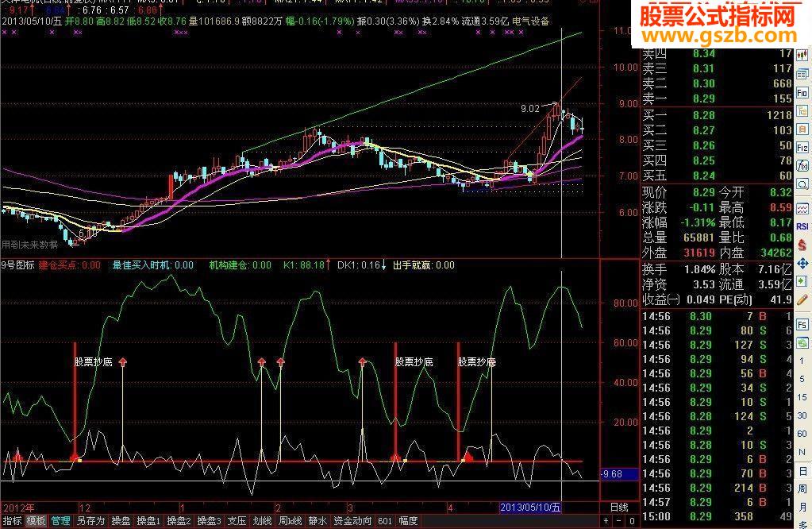The height and width of the screenshot is (529, 812).
Task: Select the N custom period button
Action: (802, 452)
